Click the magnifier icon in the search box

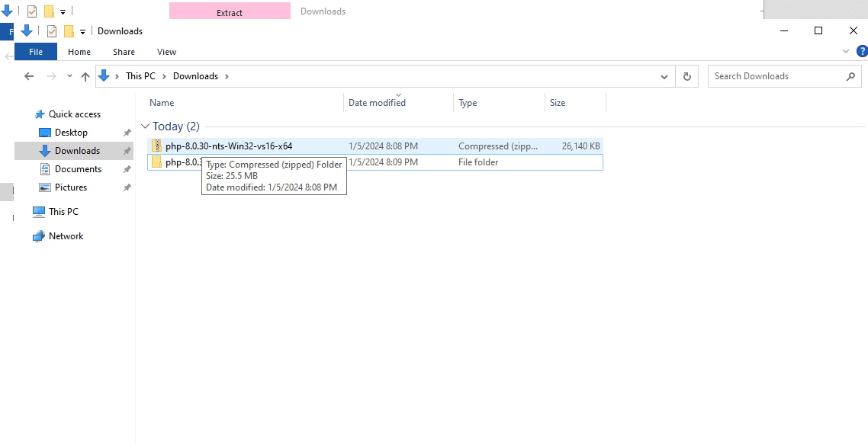(x=850, y=76)
